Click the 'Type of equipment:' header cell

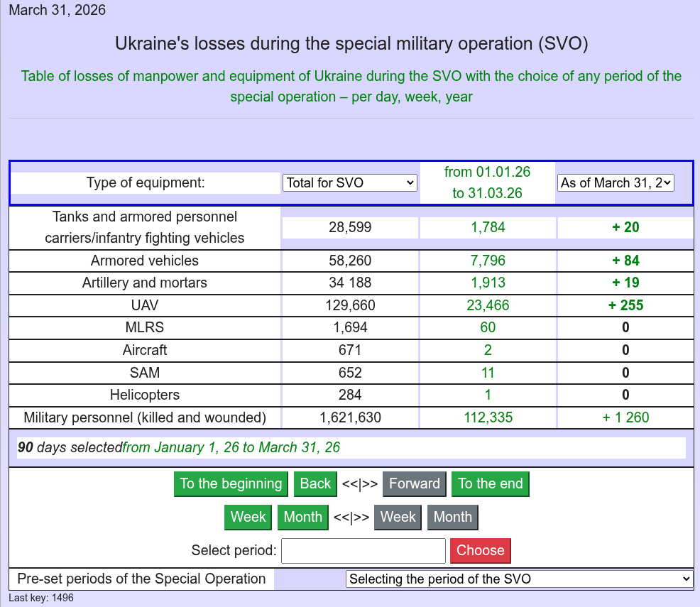point(146,182)
